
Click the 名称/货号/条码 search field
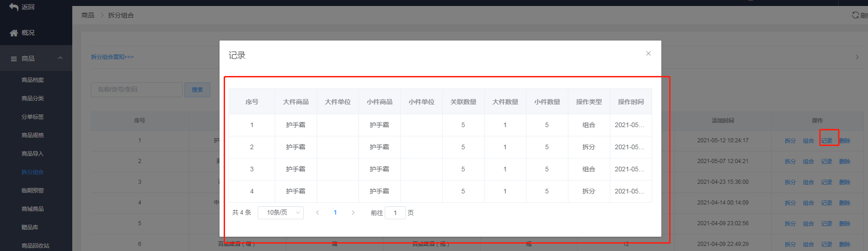(x=137, y=90)
